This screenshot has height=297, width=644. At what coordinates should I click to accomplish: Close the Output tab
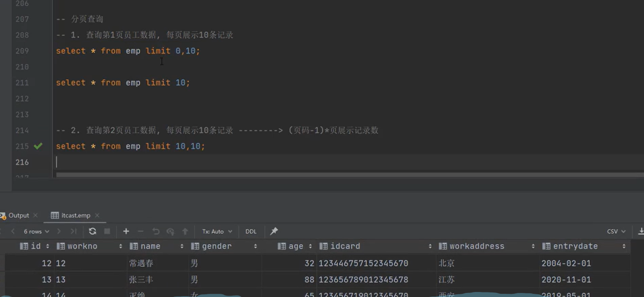click(x=35, y=215)
